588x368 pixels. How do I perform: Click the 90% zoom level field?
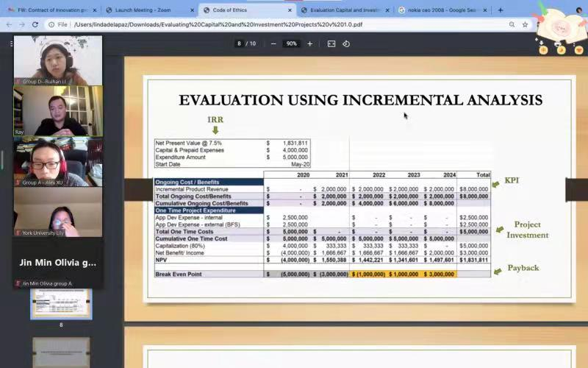pos(291,44)
